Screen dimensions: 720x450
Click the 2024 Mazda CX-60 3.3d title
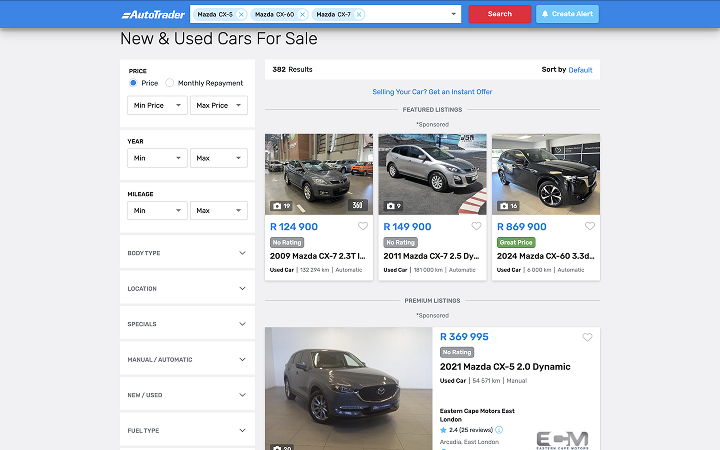[x=546, y=256]
